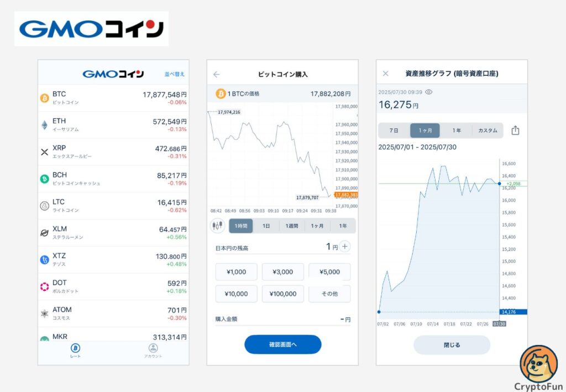
Task: Choose the ¥10,000 amount preset
Action: click(x=236, y=294)
